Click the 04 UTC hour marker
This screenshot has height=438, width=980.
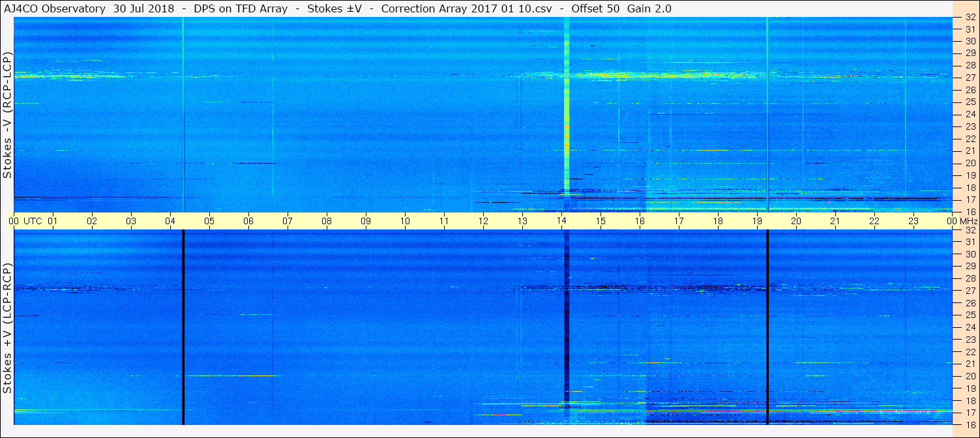(170, 221)
